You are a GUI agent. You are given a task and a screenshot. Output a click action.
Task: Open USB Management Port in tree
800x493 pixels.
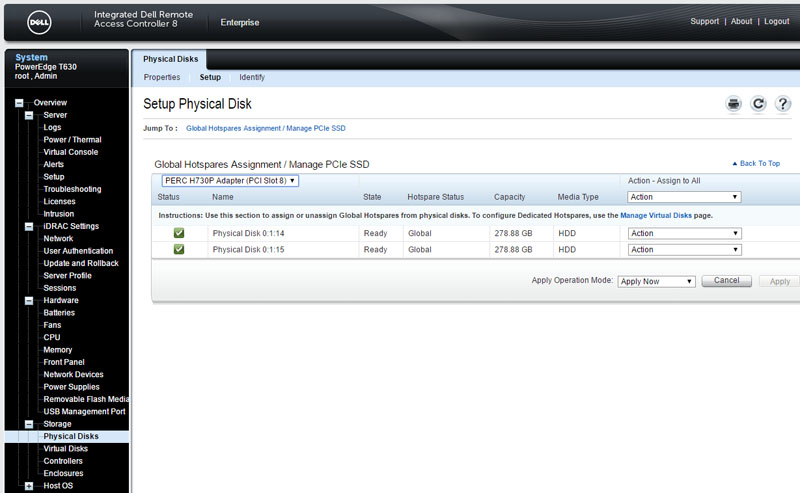pos(84,411)
